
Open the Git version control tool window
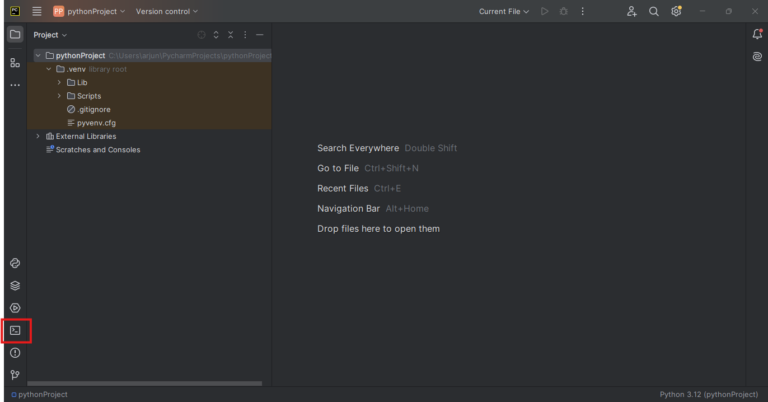click(x=15, y=375)
